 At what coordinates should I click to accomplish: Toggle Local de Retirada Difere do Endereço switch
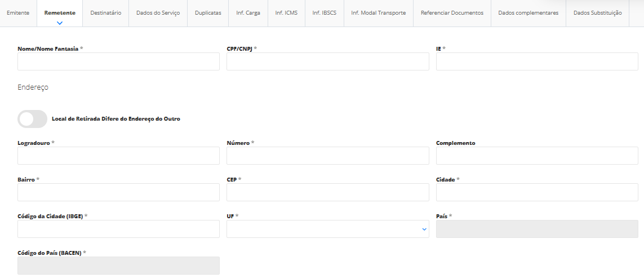click(x=33, y=119)
